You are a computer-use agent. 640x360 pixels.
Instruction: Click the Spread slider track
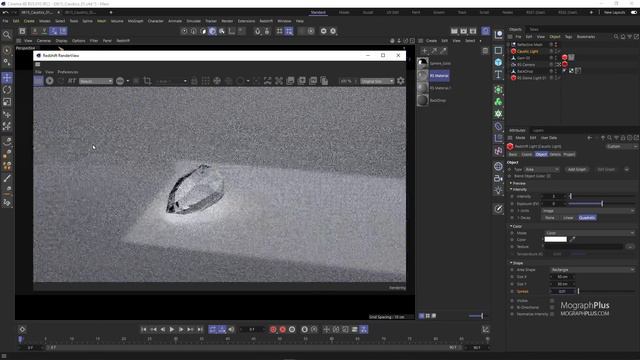[x=606, y=291]
